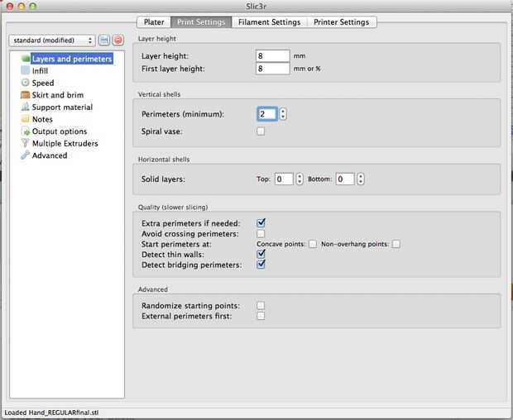Viewport: 513px width, 420px height.
Task: Click the Slic3r window title
Action: (256, 6)
